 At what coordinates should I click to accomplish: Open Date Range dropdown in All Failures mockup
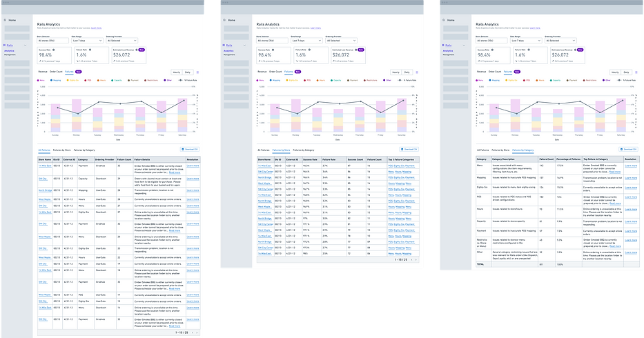88,41
